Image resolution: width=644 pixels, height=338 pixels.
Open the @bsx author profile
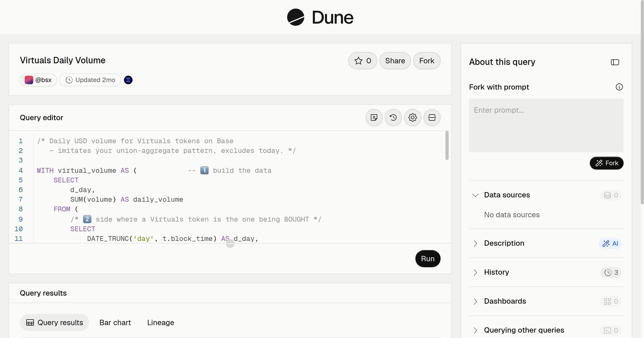[38, 80]
